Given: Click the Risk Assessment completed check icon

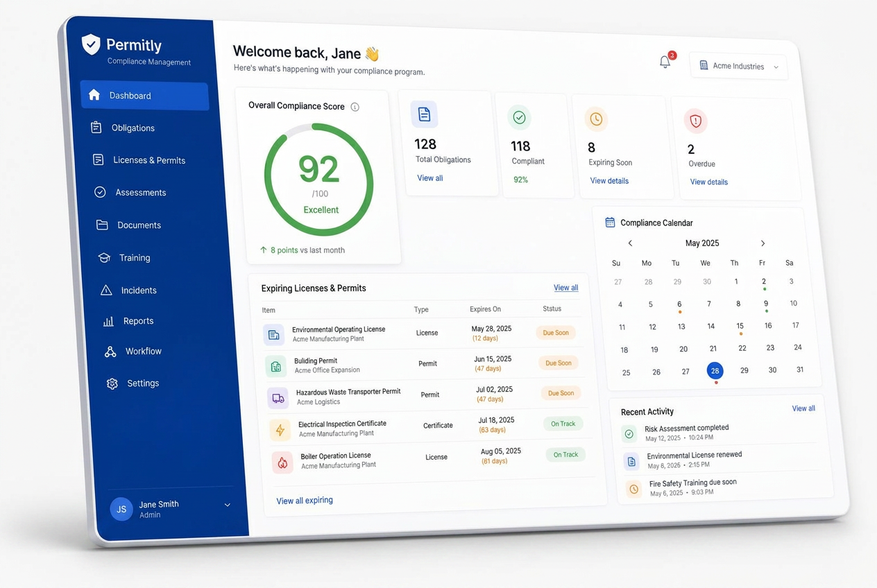Looking at the screenshot, I should (x=629, y=433).
